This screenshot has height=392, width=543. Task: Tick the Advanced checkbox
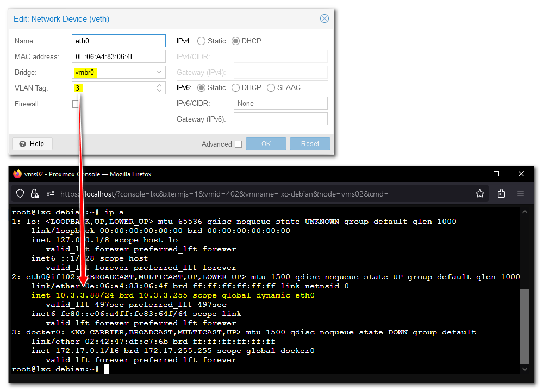click(238, 144)
